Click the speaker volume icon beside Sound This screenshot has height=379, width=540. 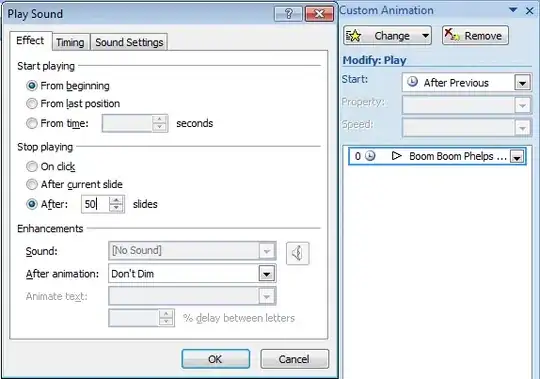tap(298, 253)
